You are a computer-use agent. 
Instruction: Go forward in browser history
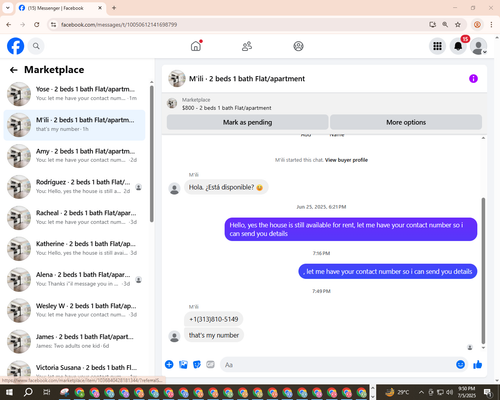(x=22, y=25)
